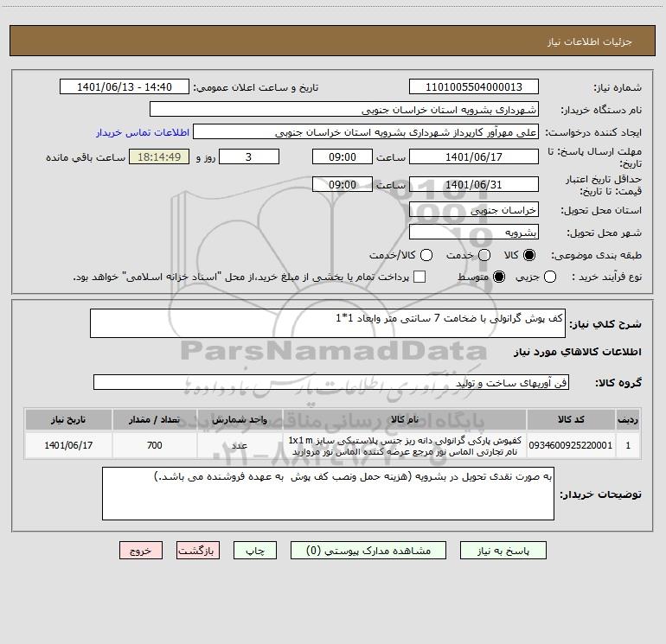The height and width of the screenshot is (644, 666).
Task: Click the واحد شمارش column header
Action: pos(240,419)
